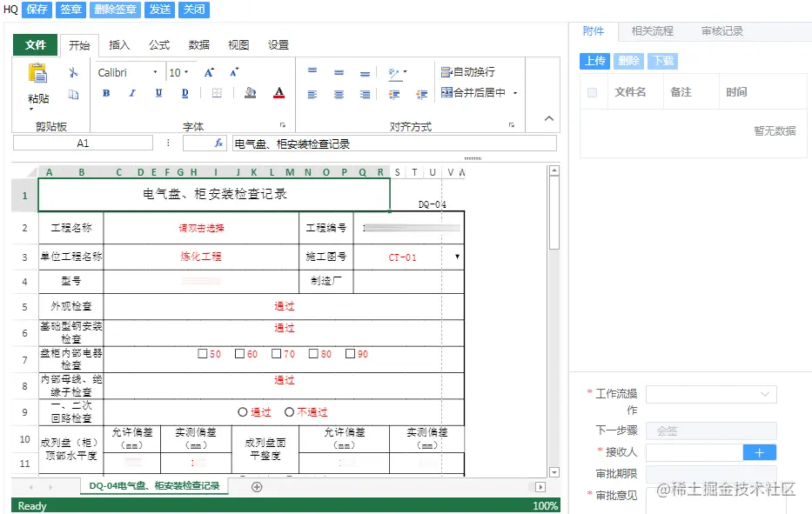Check the 70 checkbox in row 7
Screen dimensions: 812x514
(x=277, y=353)
